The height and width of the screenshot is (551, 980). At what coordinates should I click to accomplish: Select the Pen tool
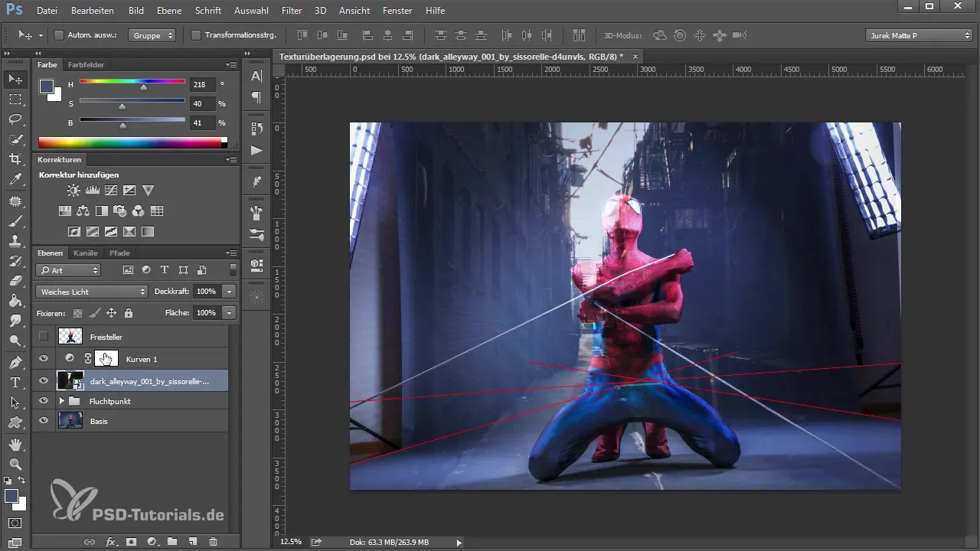tap(15, 362)
